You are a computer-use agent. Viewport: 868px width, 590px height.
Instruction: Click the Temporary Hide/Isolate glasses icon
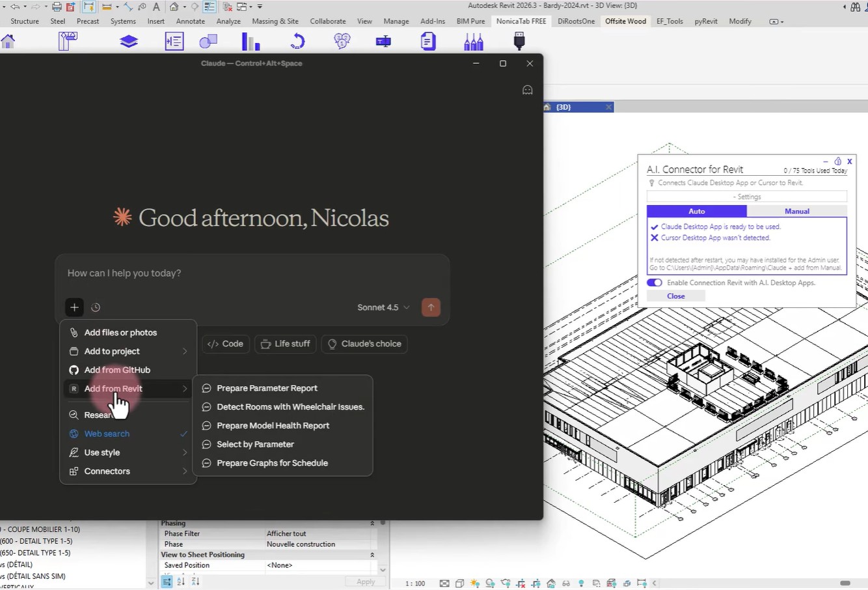click(x=566, y=582)
